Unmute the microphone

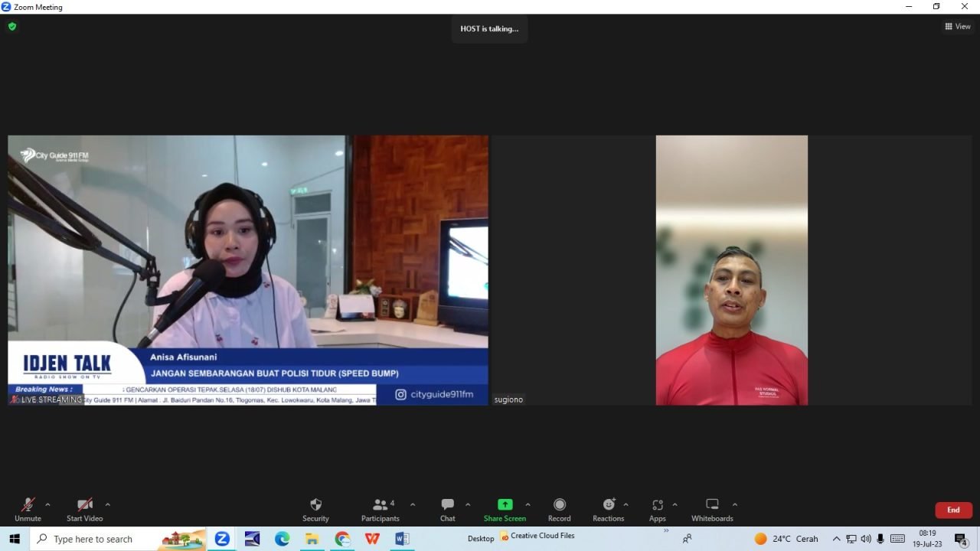point(28,510)
